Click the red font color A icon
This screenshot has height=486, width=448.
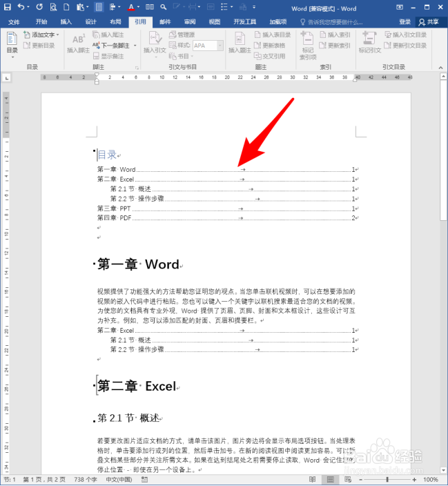pos(131,7)
